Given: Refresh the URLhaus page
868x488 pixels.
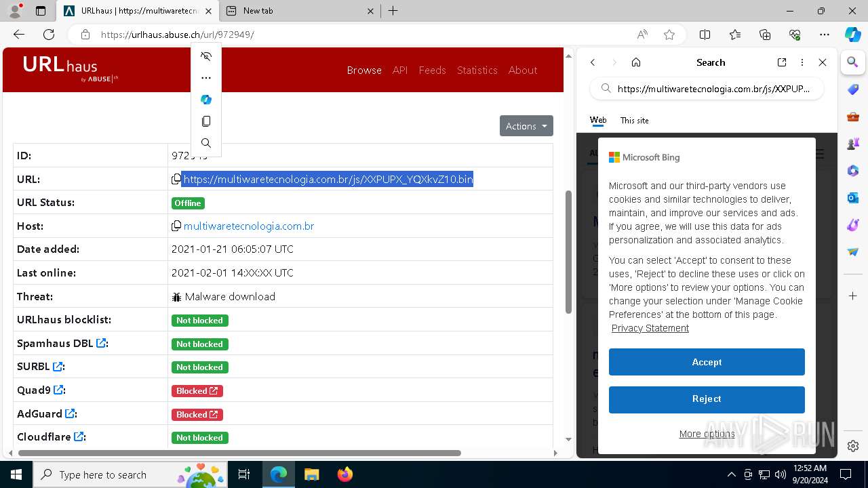Looking at the screenshot, I should (x=49, y=35).
